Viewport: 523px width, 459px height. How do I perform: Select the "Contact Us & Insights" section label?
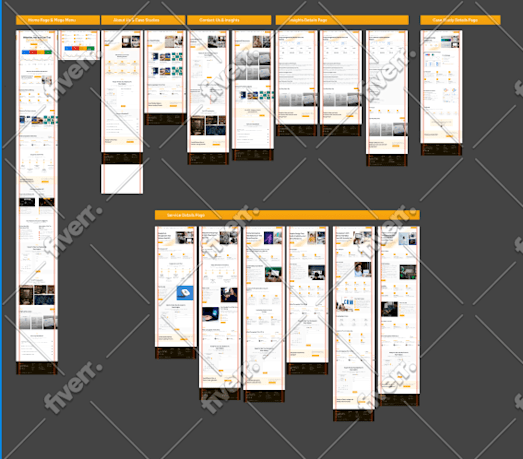point(229,20)
